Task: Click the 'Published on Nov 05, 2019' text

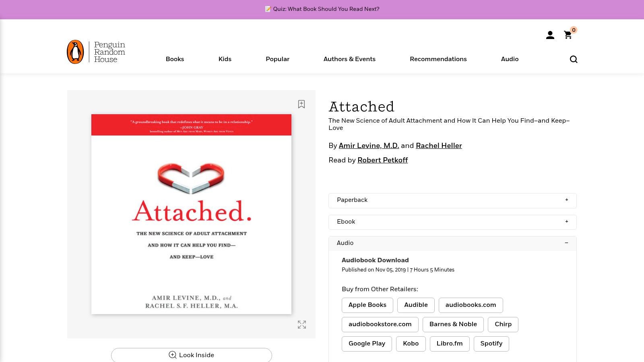Action: pos(374,270)
